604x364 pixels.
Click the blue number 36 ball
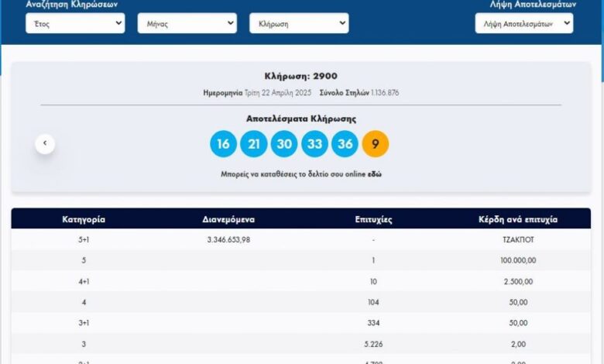pyautogui.click(x=345, y=144)
